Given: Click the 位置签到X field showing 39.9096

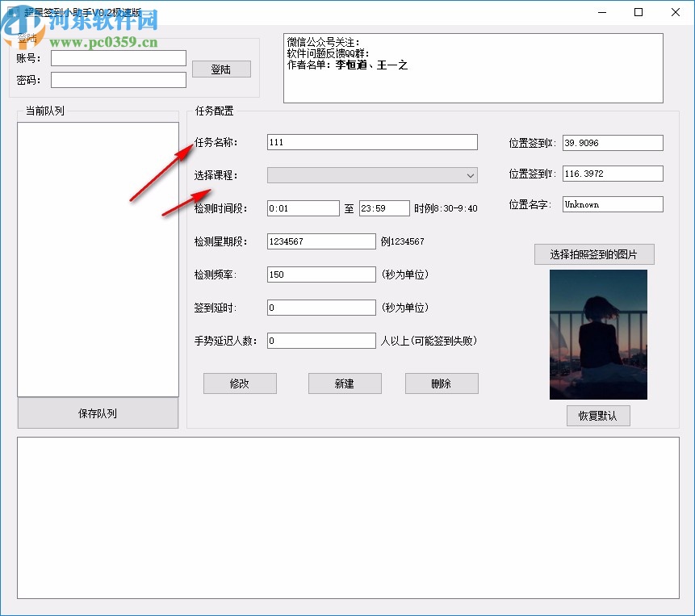Looking at the screenshot, I should [612, 142].
